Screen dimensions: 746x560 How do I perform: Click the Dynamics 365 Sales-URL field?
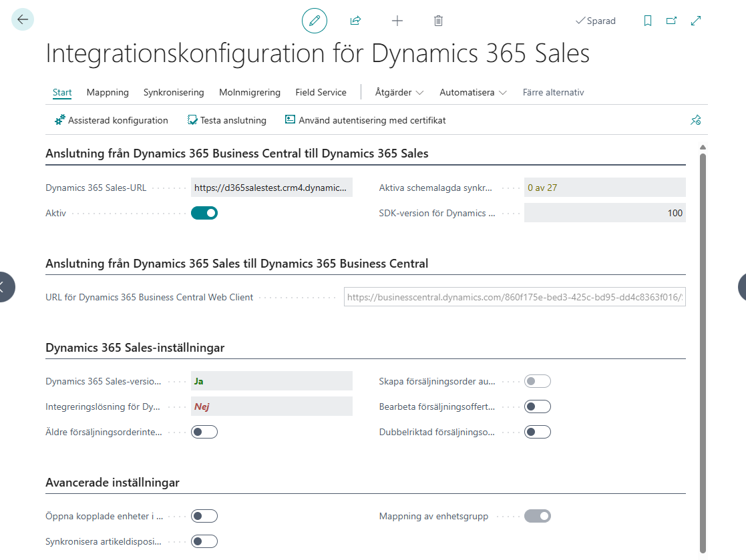pyautogui.click(x=271, y=188)
